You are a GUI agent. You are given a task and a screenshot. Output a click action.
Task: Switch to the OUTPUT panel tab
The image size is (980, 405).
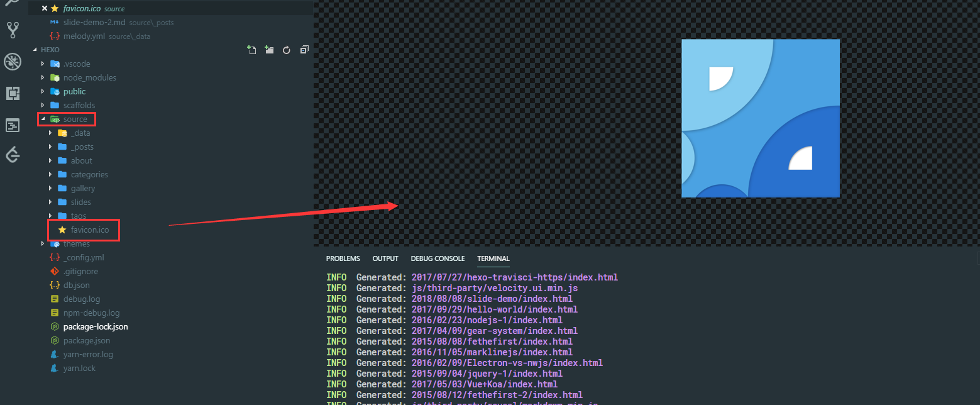(385, 258)
